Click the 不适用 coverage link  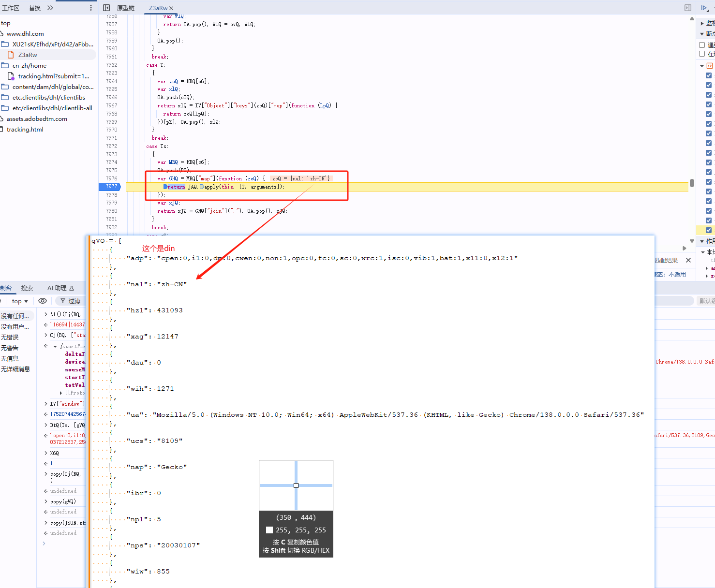(x=677, y=274)
